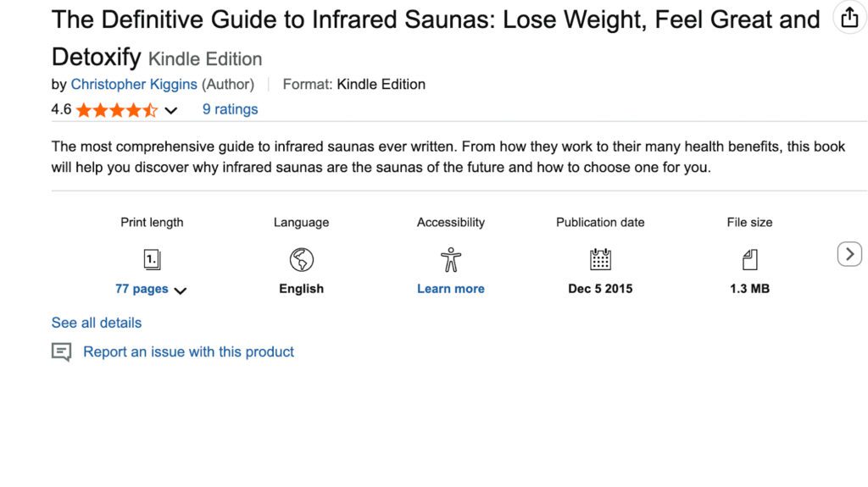Click the orange star rating icons
868x487 pixels.
[x=117, y=110]
